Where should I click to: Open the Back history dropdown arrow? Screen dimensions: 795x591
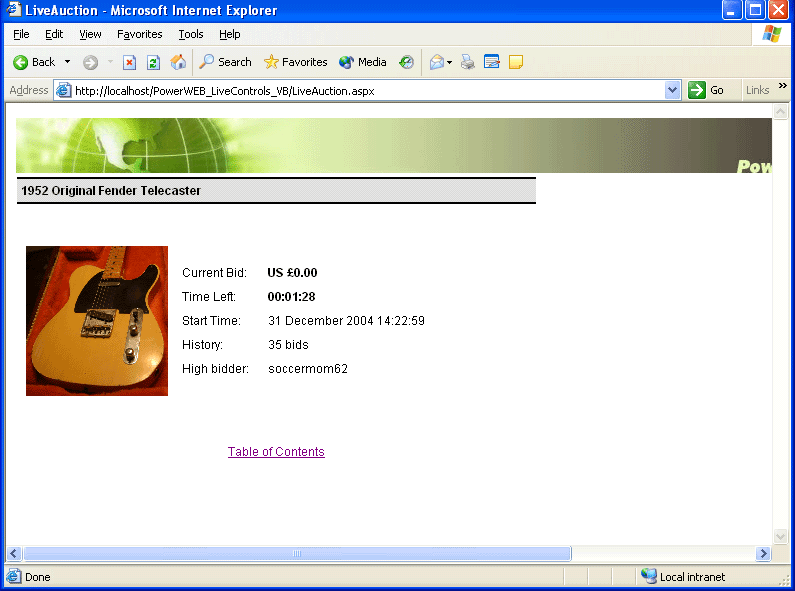67,62
